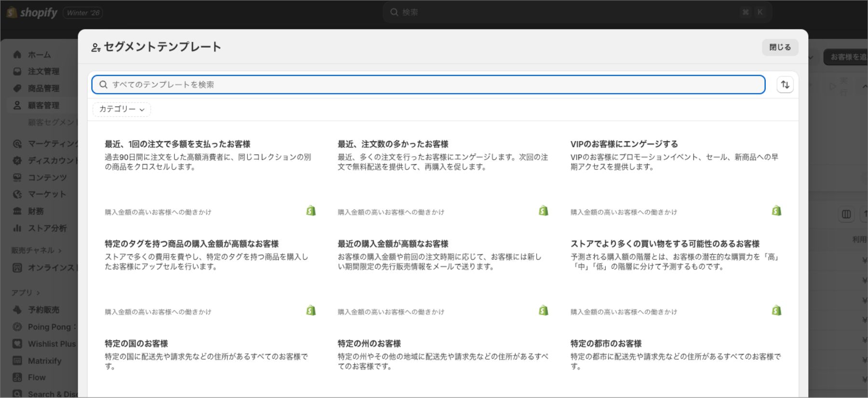The height and width of the screenshot is (398, 868).
Task: Click the sort templates arrows icon
Action: pos(785,85)
